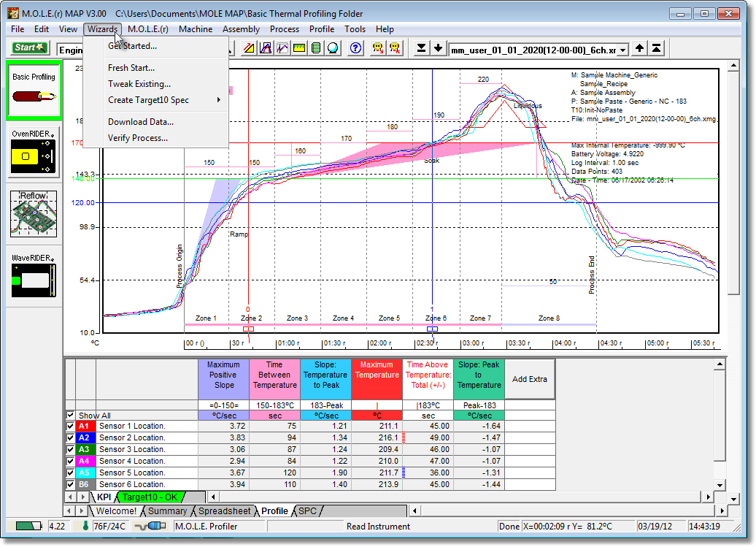The height and width of the screenshot is (547, 756).
Task: Open the Tools menu
Action: pos(355,29)
